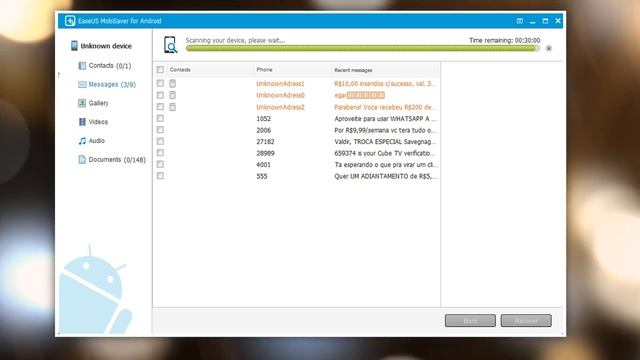This screenshot has width=640, height=360.
Task: Click the feedback icon in title bar
Action: click(x=520, y=21)
